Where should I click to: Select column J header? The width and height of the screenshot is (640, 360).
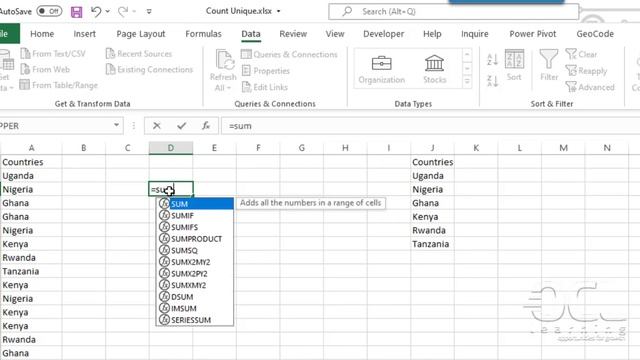(x=432, y=148)
